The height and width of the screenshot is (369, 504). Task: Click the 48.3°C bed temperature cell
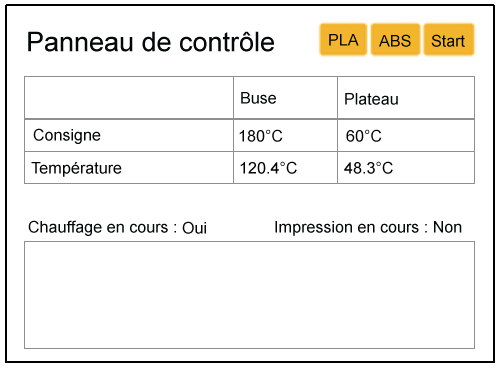click(x=406, y=168)
